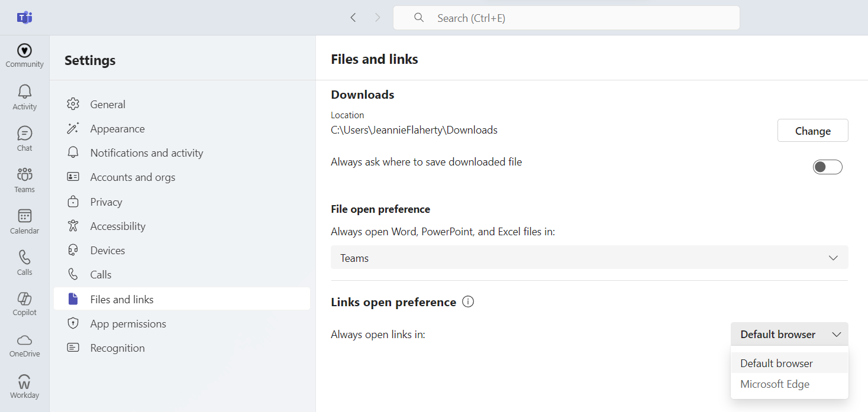Image resolution: width=868 pixels, height=412 pixels.
Task: Click the Change download location button
Action: tap(812, 131)
